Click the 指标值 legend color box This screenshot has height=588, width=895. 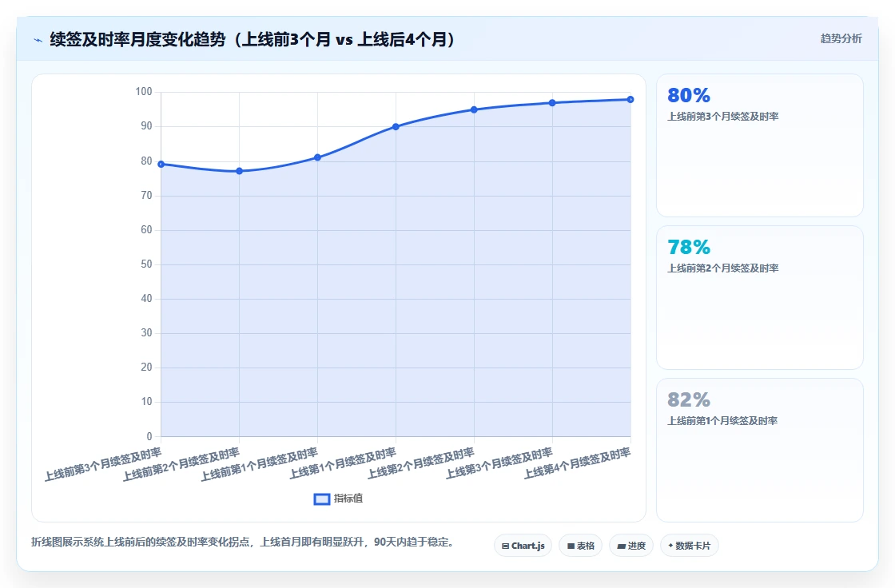click(322, 499)
